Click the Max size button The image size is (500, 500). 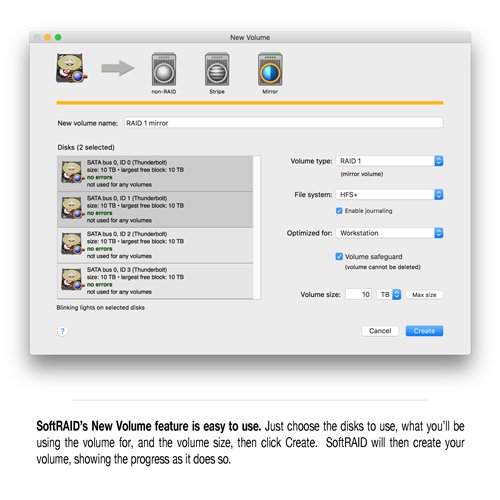tap(424, 295)
